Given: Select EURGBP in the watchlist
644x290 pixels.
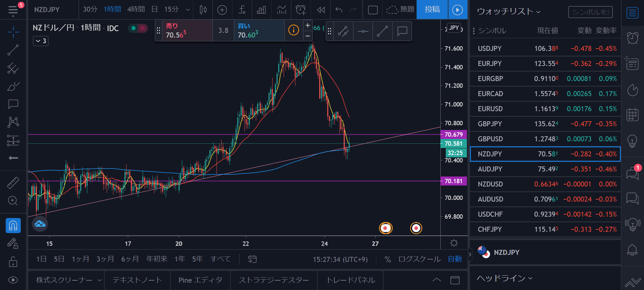Looking at the screenshot, I should [545, 79].
